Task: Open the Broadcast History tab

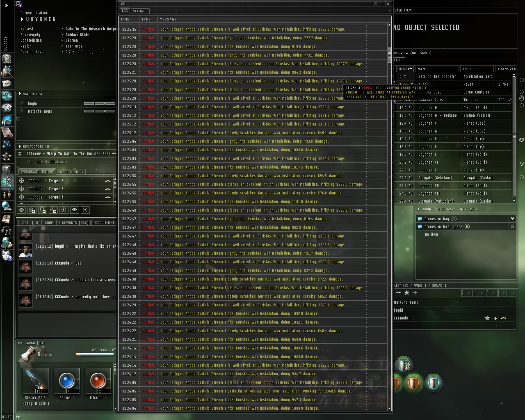Action: [x=37, y=171]
